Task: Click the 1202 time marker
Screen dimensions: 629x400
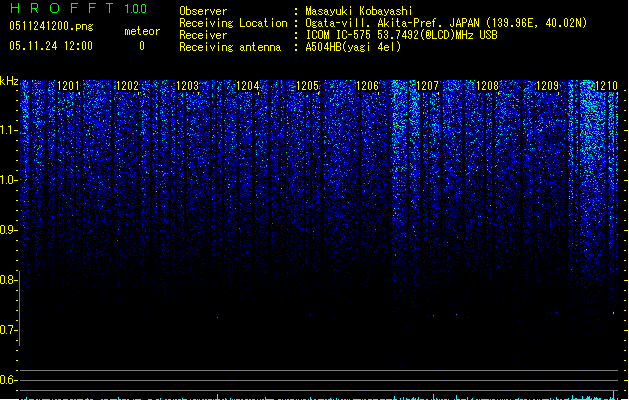Action: click(x=127, y=86)
